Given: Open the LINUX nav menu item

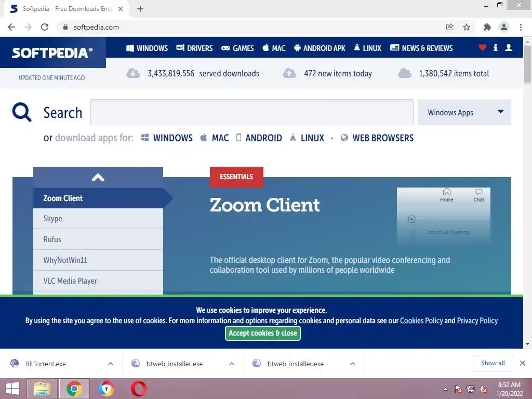Looking at the screenshot, I should click(367, 48).
